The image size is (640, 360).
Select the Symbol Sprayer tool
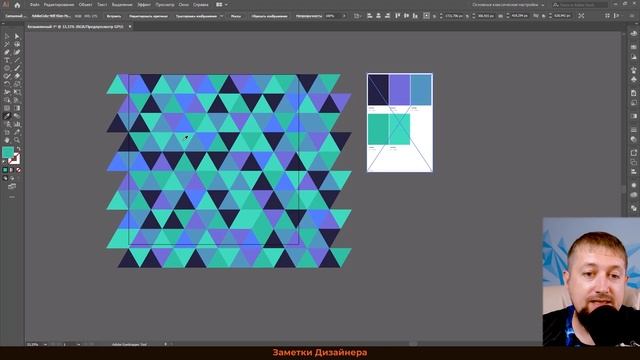click(7, 124)
